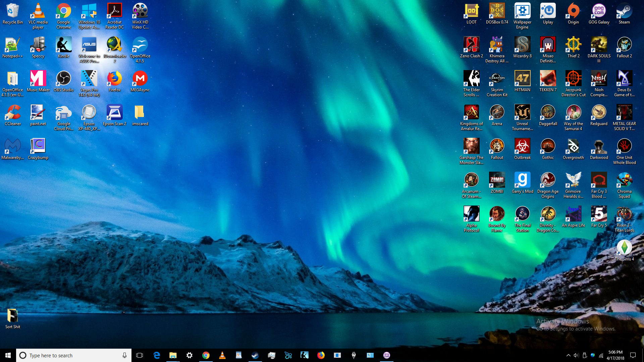Open Chroma Squad game shortcut
644x362 pixels.
coord(625,186)
